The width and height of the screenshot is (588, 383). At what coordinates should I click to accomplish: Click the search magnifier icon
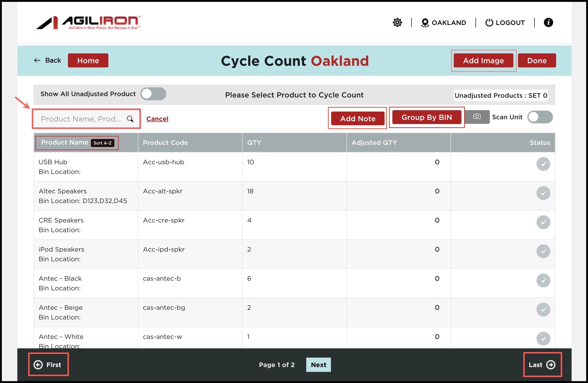point(130,119)
